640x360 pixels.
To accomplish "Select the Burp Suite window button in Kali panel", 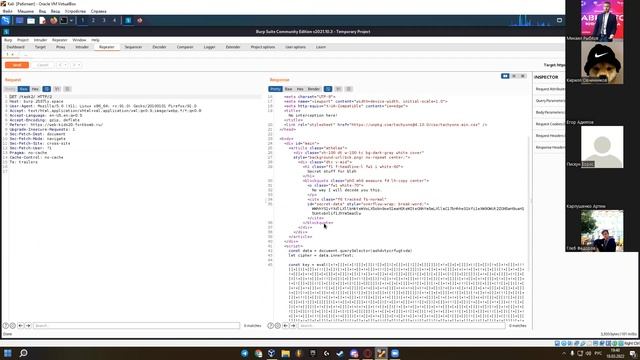I will click(128, 20).
